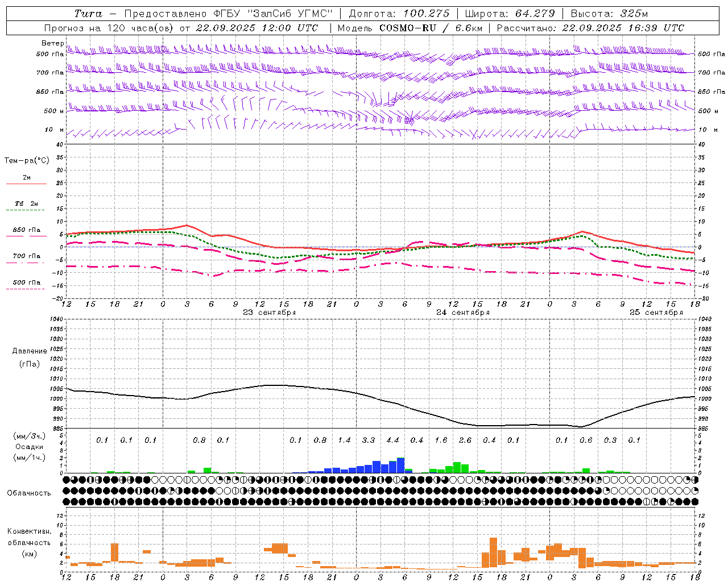
Task: Click the 25 сентября date label
Action: 656,313
